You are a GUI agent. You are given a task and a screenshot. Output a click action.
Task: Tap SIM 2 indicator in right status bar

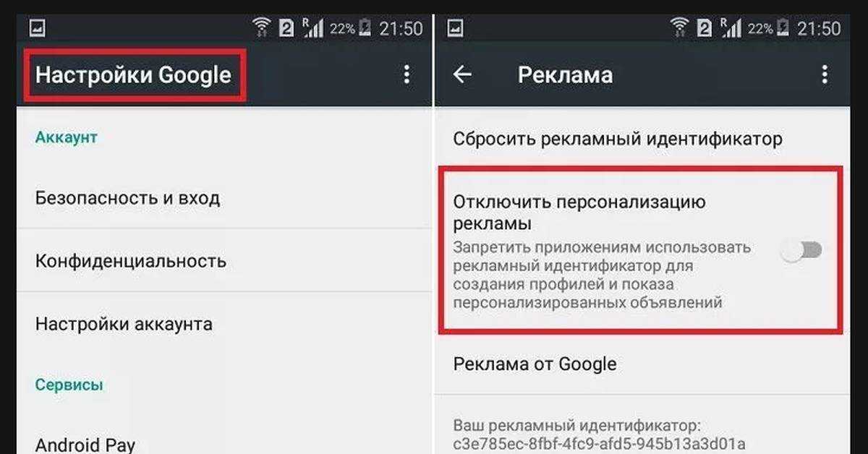click(705, 29)
